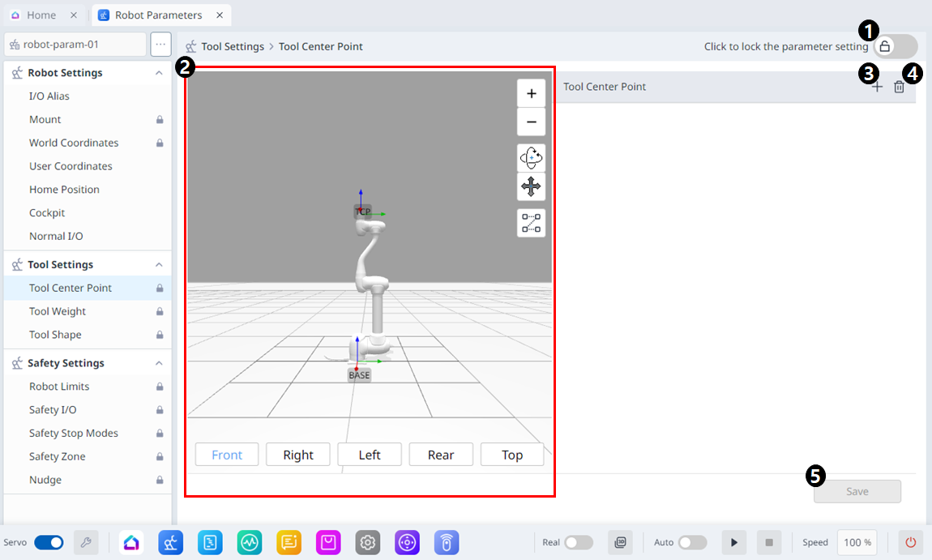Collapse the Robot Settings section
Viewport: 932px width, 560px height.
click(x=159, y=73)
